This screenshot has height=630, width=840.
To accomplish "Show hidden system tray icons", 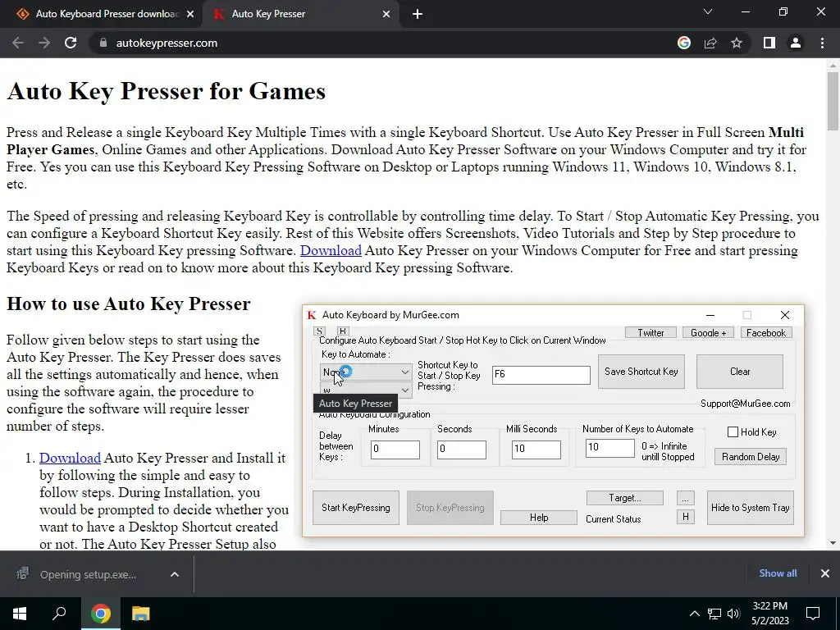I will point(694,614).
